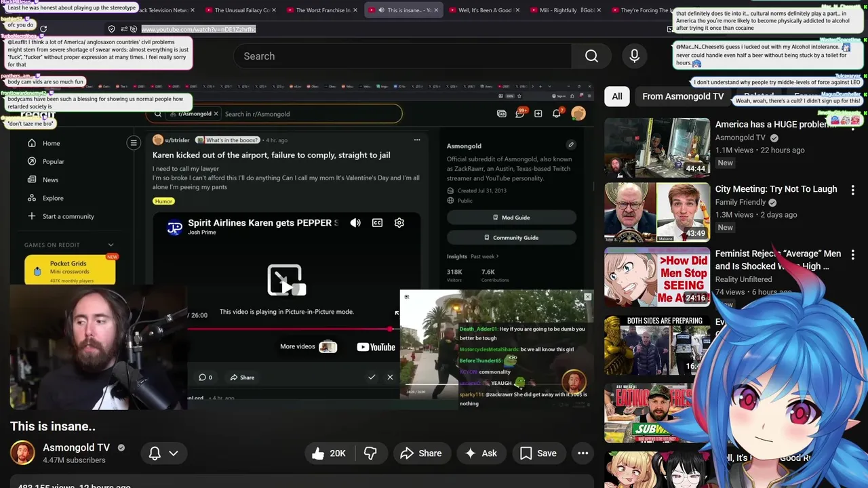This screenshot has width=868, height=488.
Task: Like the video with thumbs-up 20K
Action: coord(330,453)
